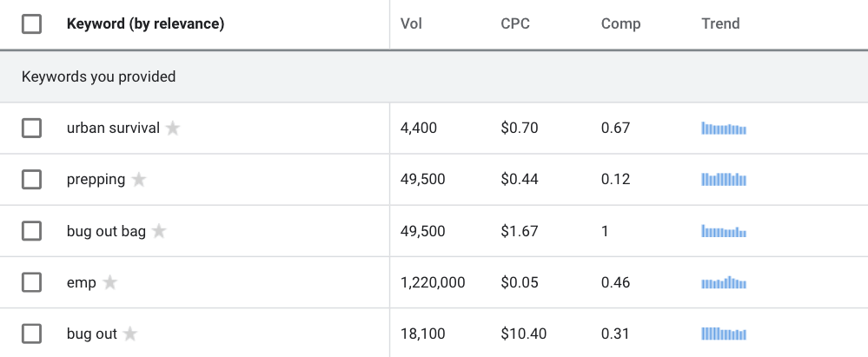Star the prepping keyword
The height and width of the screenshot is (357, 868).
[x=139, y=179]
